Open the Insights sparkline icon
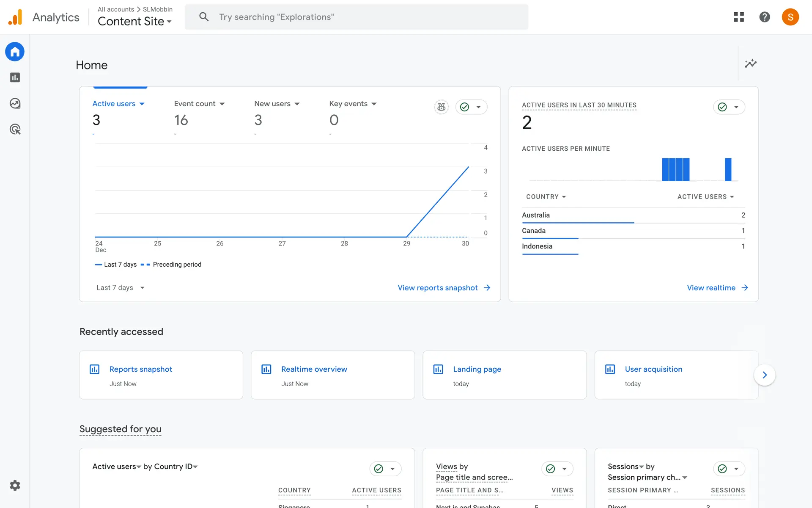The height and width of the screenshot is (508, 812). point(750,63)
